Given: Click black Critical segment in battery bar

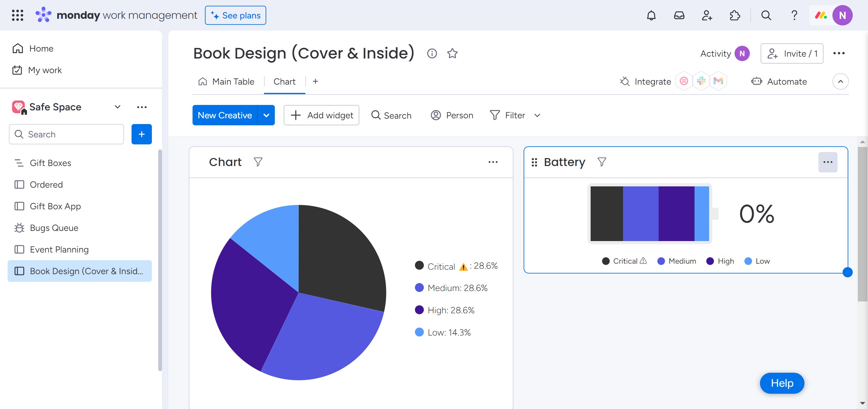Looking at the screenshot, I should [607, 213].
